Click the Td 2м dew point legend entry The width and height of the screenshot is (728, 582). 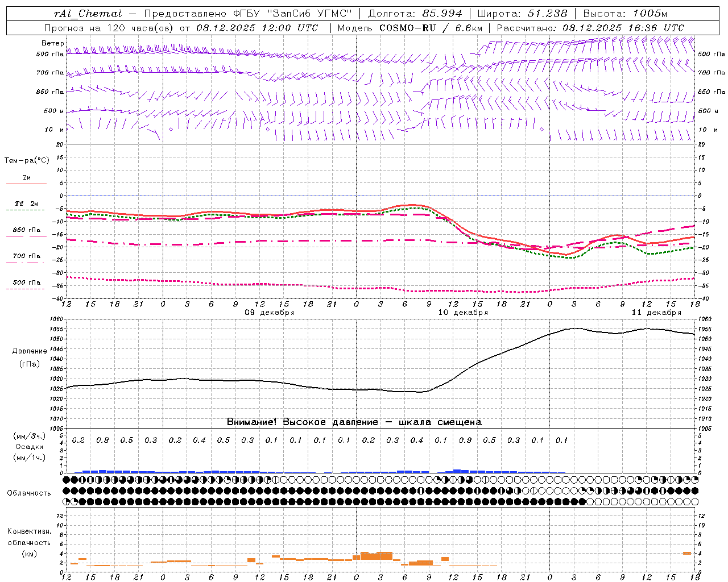point(27,203)
